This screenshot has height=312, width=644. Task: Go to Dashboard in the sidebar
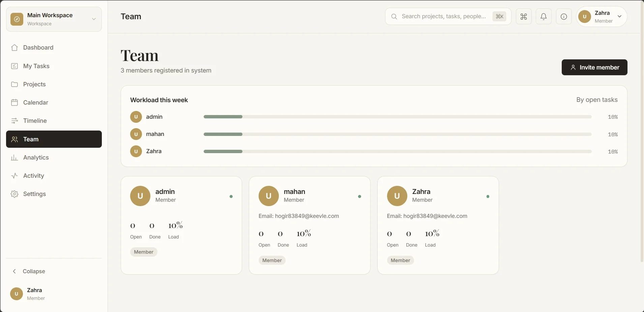pos(54,48)
